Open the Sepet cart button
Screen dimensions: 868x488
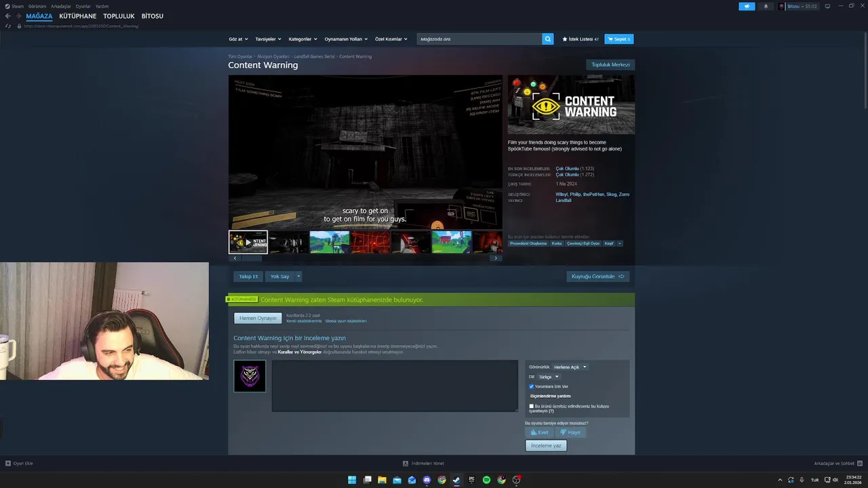pos(618,39)
